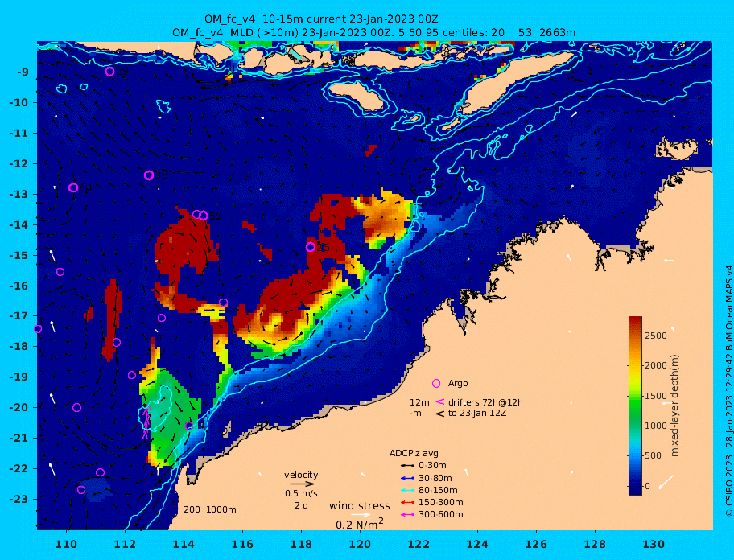Click the colorbar tick label 2000
Image resolution: width=734 pixels, height=560 pixels.
(656, 366)
